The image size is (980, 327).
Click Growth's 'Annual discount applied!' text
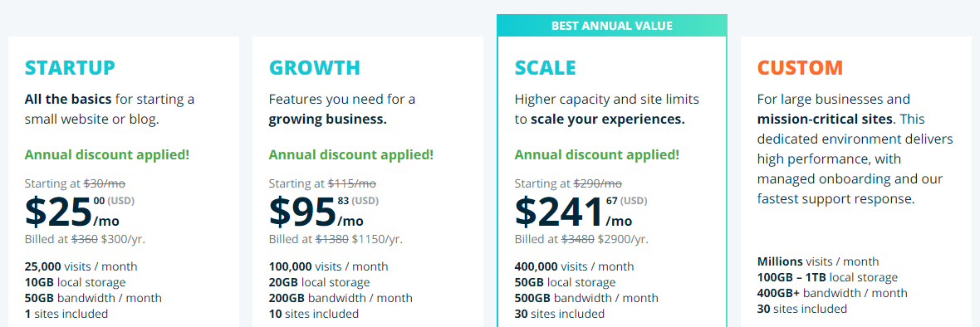350,154
